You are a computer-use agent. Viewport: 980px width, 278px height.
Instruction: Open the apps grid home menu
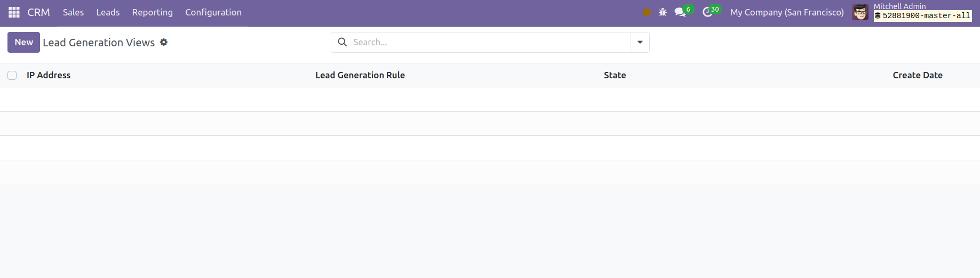point(14,12)
